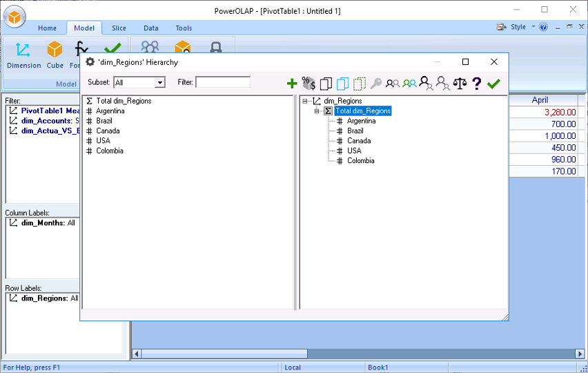This screenshot has width=588, height=373.
Task: Collapse the dim_Regions root tree node
Action: click(305, 101)
